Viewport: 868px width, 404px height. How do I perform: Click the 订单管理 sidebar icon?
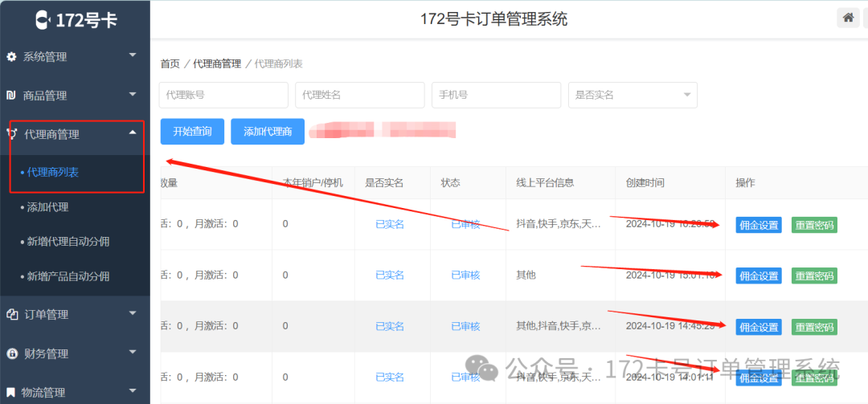[11, 314]
